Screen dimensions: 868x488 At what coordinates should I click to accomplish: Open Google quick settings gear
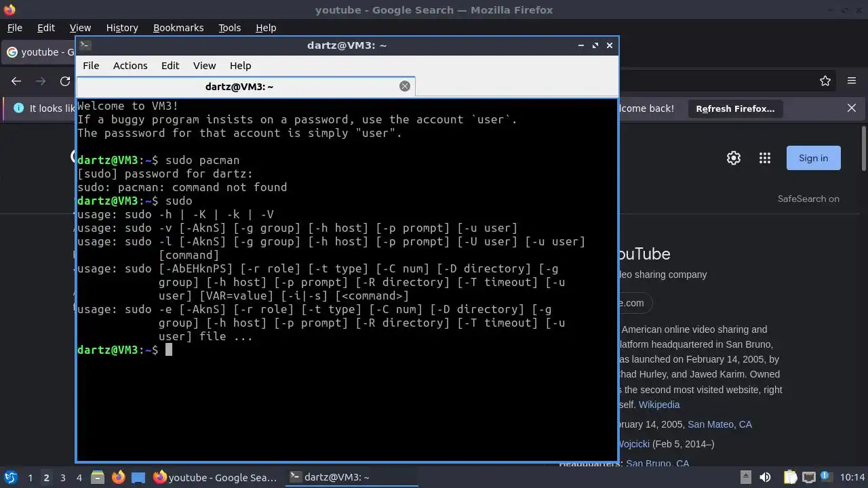coord(734,158)
